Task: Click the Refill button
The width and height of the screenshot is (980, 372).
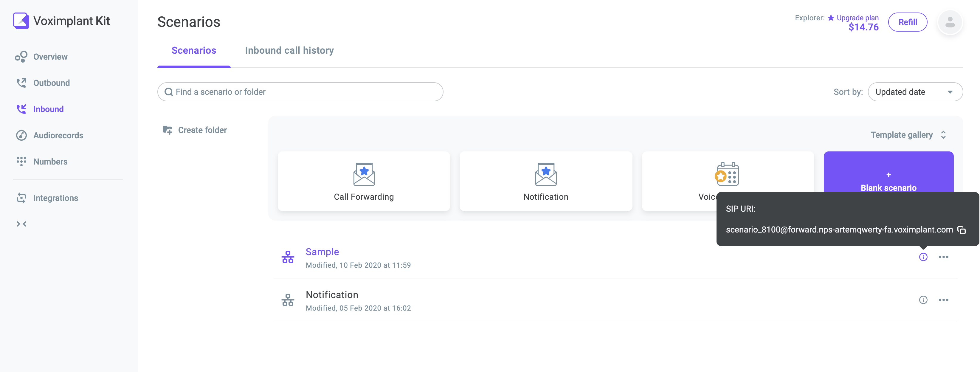Action: [908, 22]
